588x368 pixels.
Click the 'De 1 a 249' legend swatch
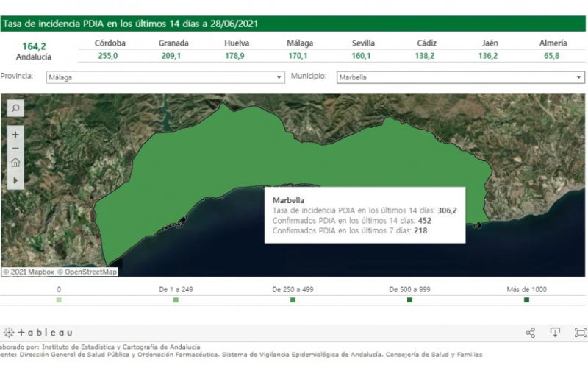[176, 300]
